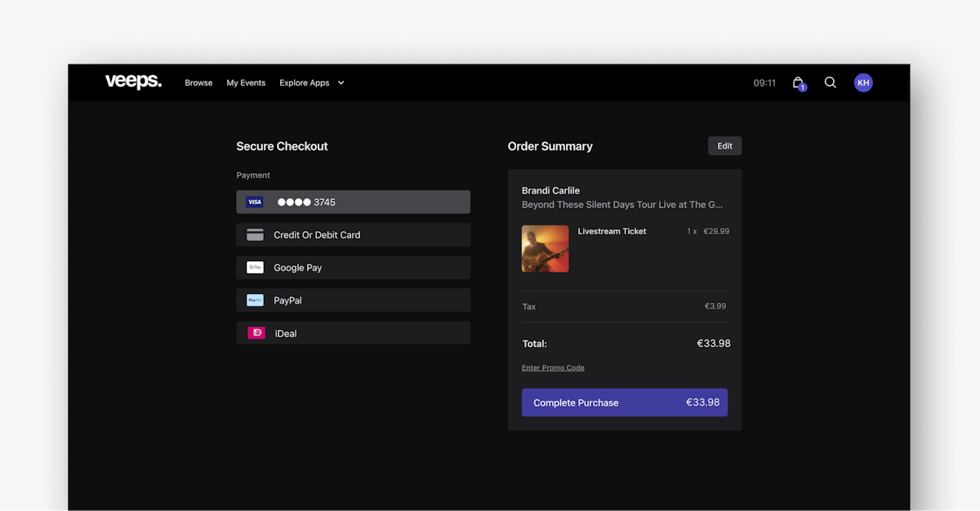Click the PayPal logo icon

255,300
